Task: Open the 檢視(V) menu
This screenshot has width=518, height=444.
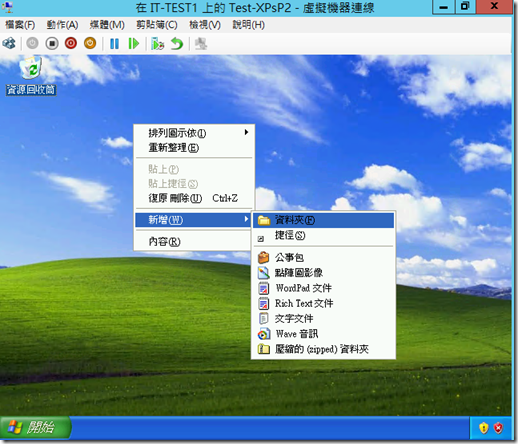Action: pos(205,25)
